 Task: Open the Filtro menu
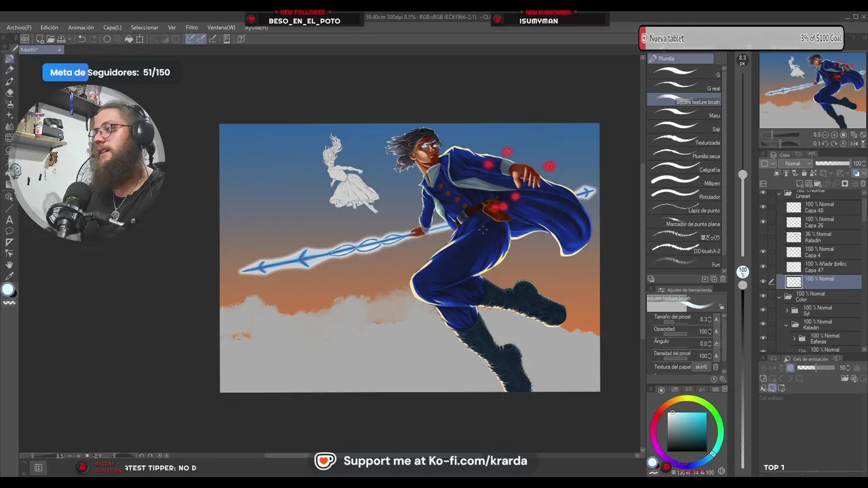click(x=192, y=28)
